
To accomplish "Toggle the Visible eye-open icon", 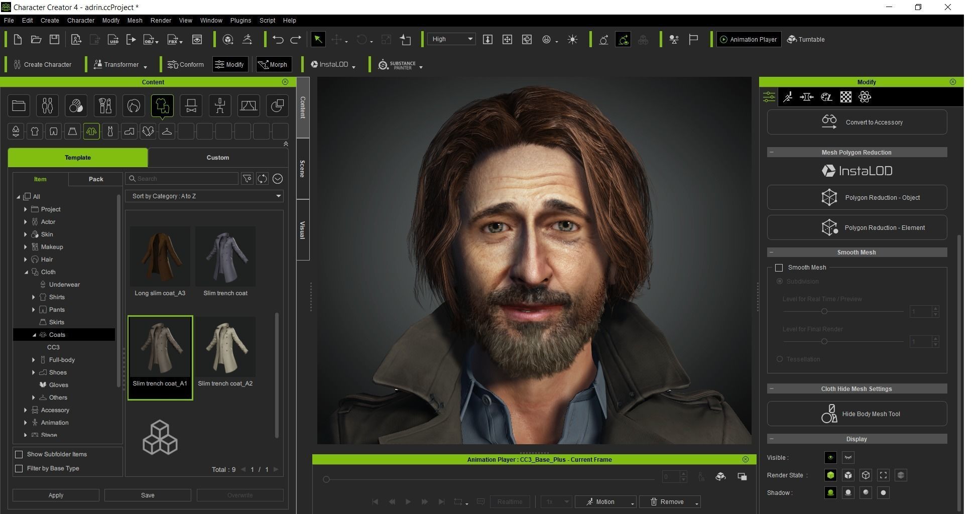I will coord(830,457).
